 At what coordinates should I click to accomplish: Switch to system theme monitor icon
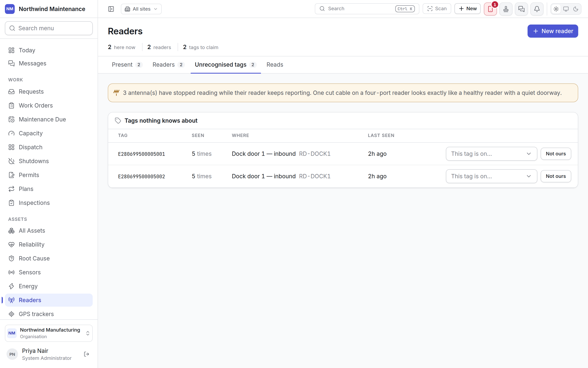[x=566, y=9]
